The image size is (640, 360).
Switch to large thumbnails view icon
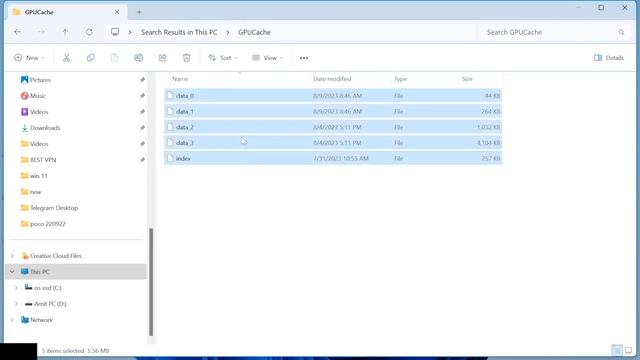coord(629,350)
